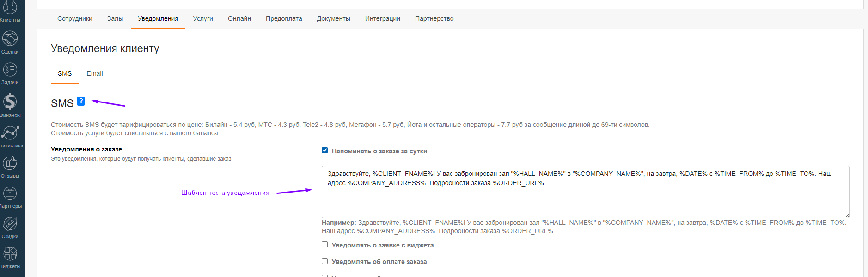Open the Клиенты sidebar icon
Image resolution: width=868 pixels, height=277 pixels.
(10, 8)
